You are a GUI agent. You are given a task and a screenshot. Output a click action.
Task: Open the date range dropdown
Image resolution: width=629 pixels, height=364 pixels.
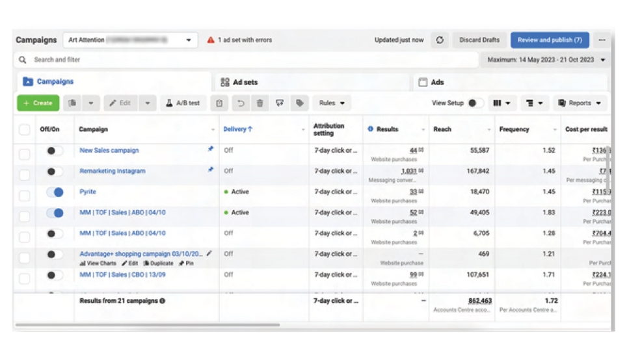[x=546, y=60]
